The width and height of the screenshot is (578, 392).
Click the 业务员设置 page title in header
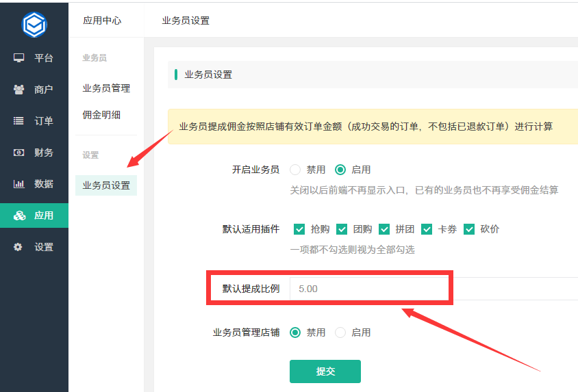coord(186,21)
